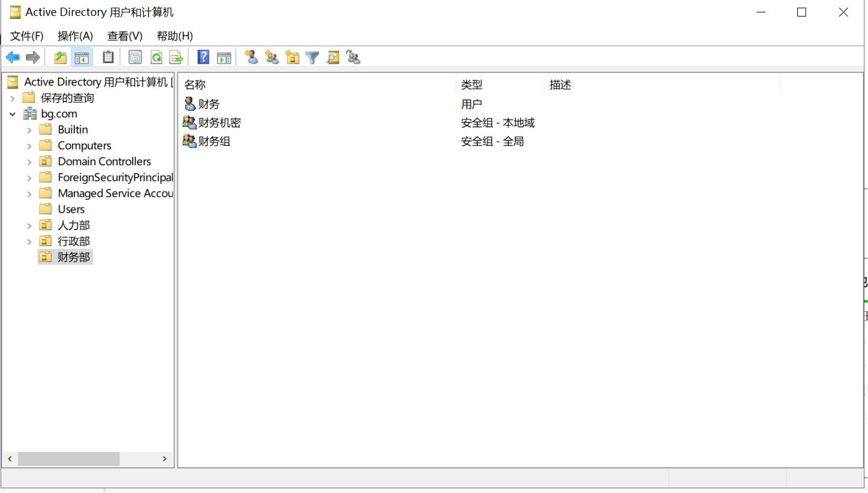Screen dimensions: 868x493
Task: Collapse the bg.com domain node
Action: tap(12, 114)
